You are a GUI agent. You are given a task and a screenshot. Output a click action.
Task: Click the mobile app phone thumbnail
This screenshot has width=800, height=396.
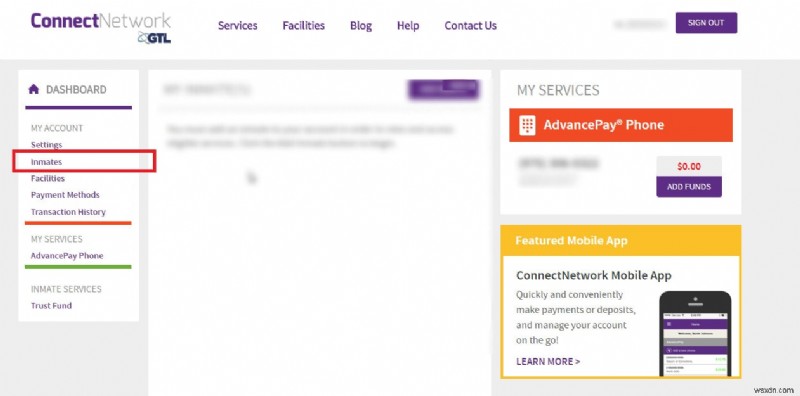point(695,334)
